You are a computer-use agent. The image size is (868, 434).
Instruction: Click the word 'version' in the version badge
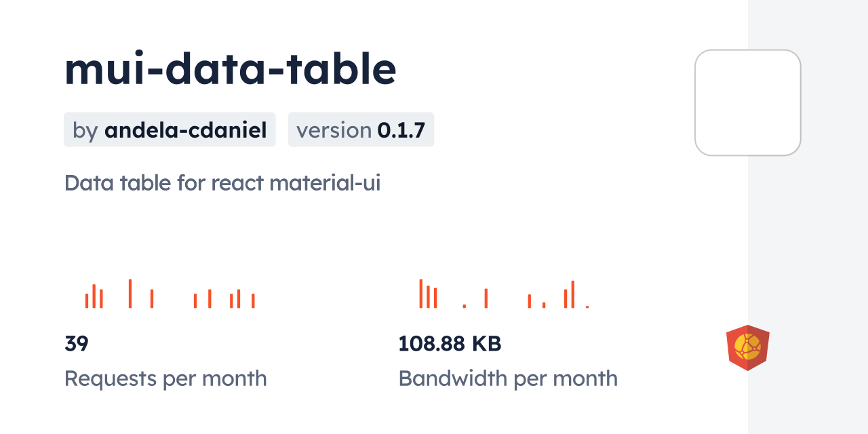tap(334, 130)
